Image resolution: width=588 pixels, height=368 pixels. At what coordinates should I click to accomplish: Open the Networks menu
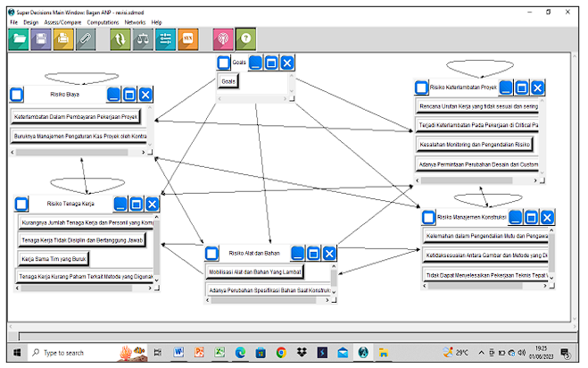[135, 22]
